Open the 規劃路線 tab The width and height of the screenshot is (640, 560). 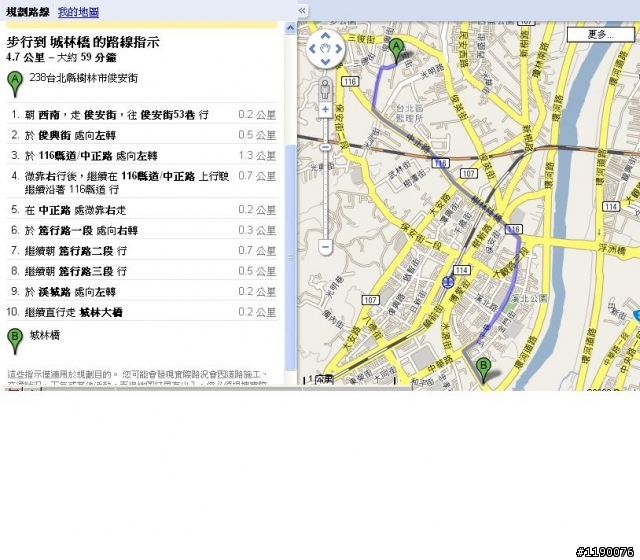click(28, 11)
